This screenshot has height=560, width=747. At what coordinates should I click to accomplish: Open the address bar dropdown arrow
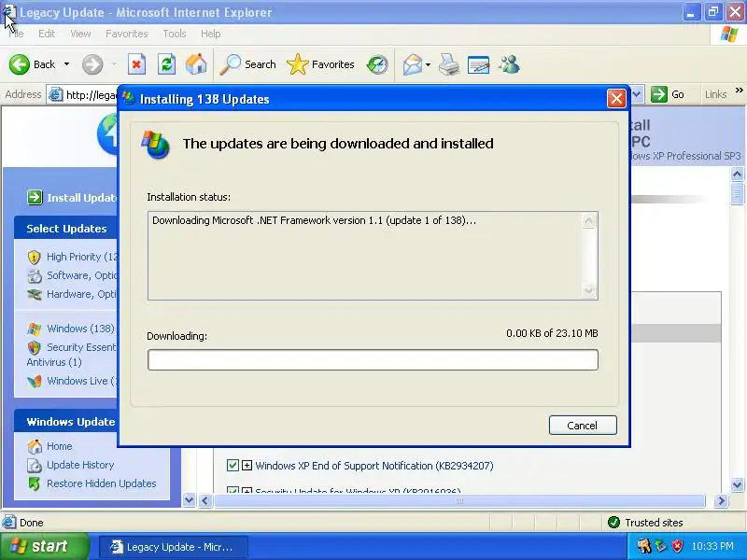[637, 94]
